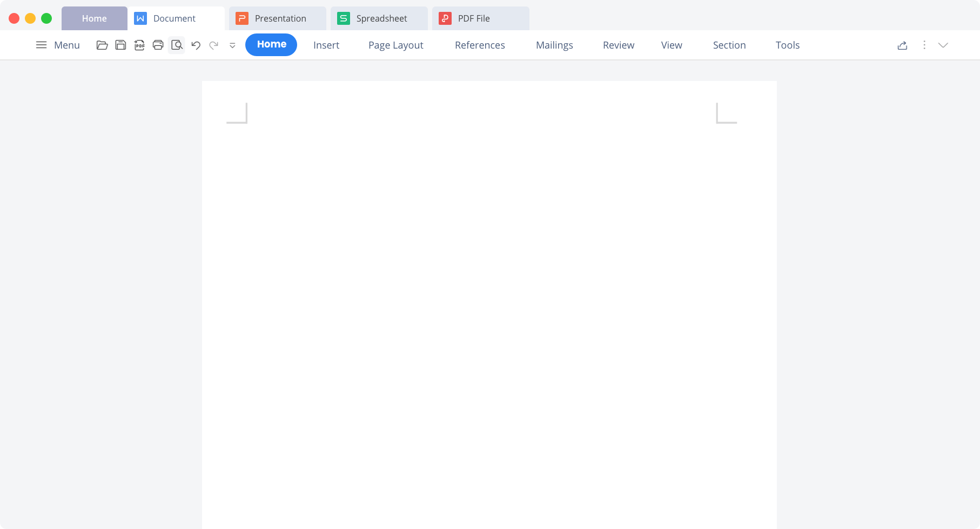Click the Save document icon
Viewport: 980px width, 529px height.
click(x=120, y=45)
